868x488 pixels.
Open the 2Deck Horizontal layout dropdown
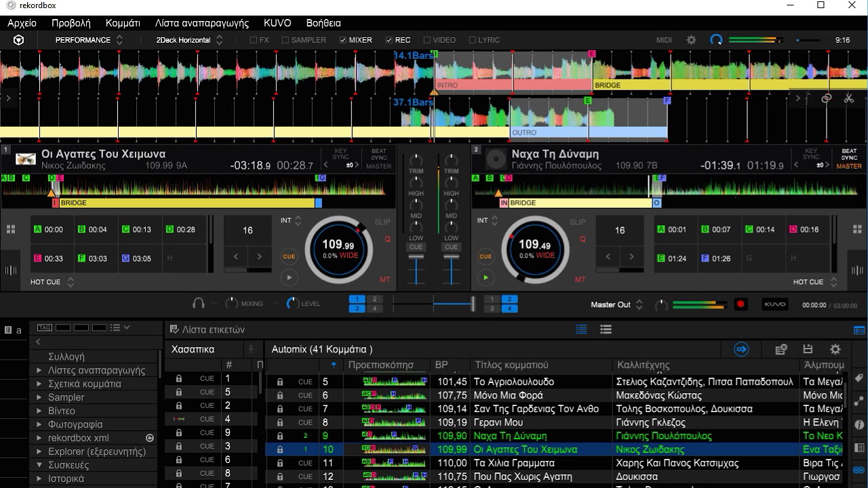[189, 40]
